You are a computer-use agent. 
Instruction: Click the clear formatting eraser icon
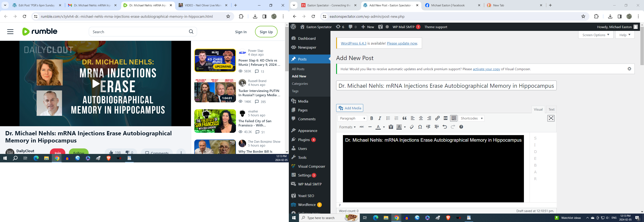coord(412,127)
